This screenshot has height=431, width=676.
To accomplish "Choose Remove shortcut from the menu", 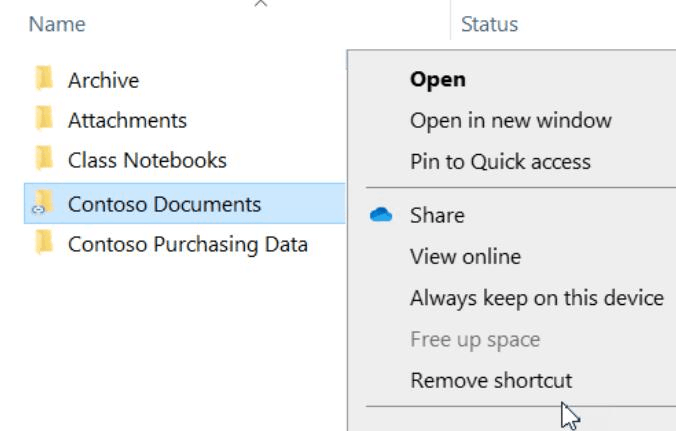I will (x=491, y=381).
